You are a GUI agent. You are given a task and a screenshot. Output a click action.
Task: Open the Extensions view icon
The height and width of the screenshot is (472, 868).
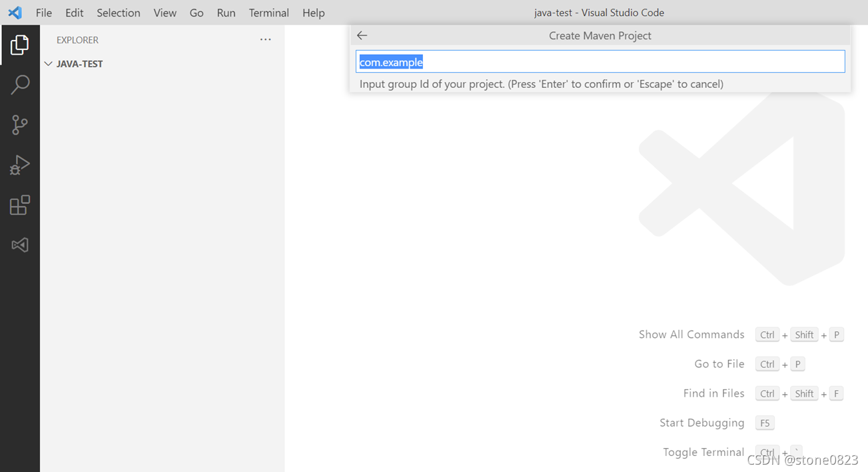pos(20,205)
